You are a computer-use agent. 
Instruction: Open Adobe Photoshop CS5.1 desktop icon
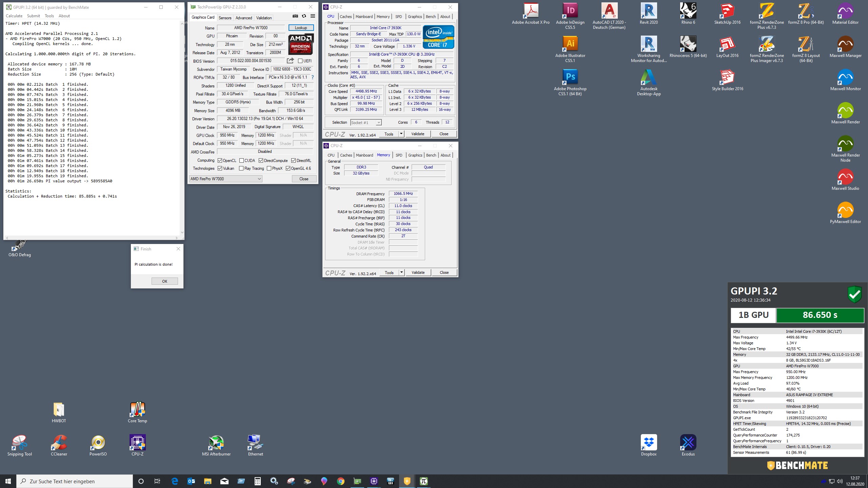pos(570,82)
